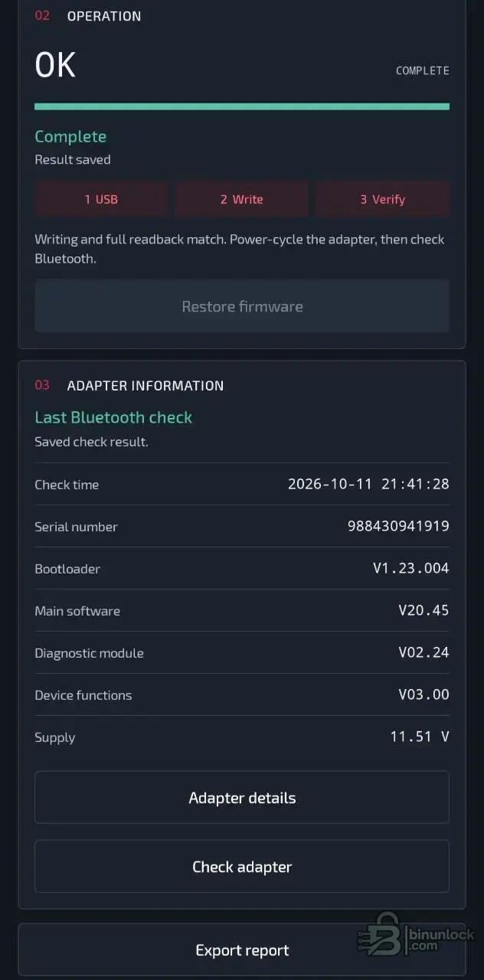Click the Restore firmware button
Image resolution: width=484 pixels, height=980 pixels.
242,306
